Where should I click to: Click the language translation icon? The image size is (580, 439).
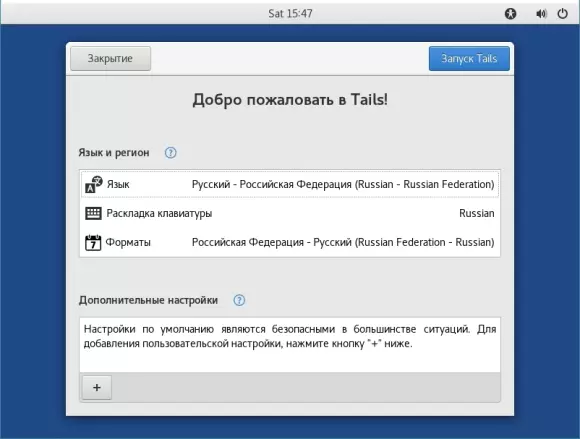tap(94, 184)
